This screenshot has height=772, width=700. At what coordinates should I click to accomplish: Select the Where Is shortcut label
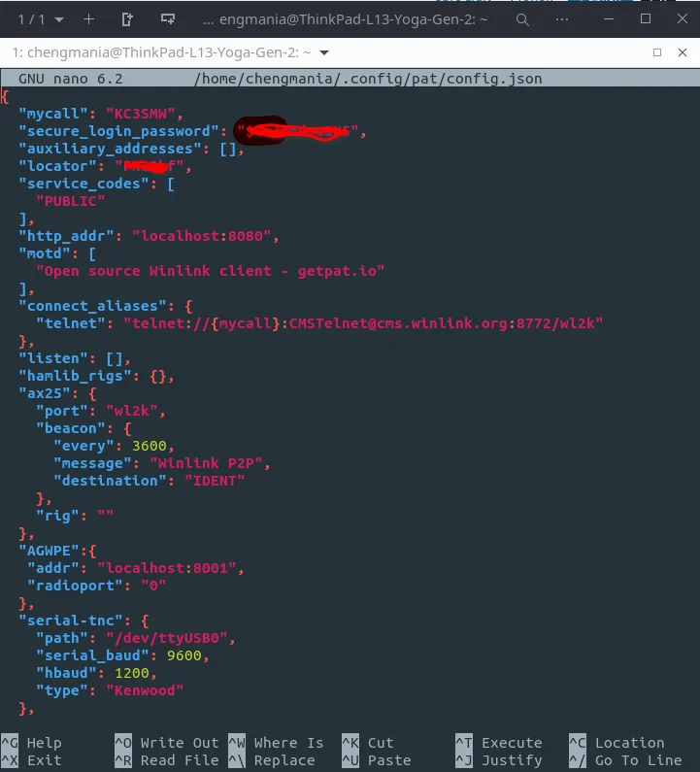pos(288,743)
